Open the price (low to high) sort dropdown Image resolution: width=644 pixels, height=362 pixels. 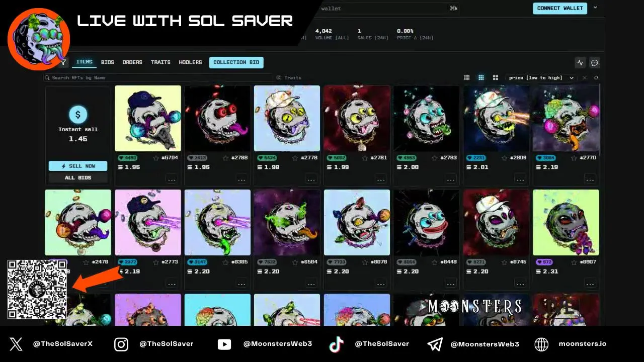pos(541,78)
